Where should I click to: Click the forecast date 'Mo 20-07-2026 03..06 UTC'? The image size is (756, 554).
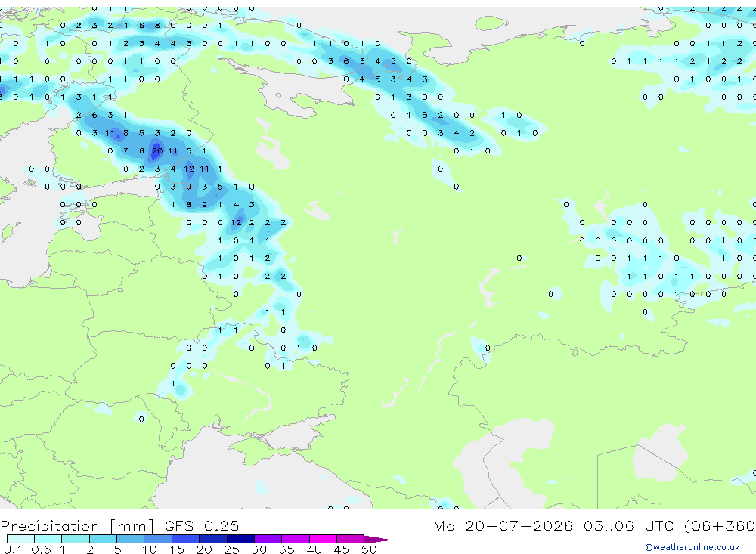(556, 525)
